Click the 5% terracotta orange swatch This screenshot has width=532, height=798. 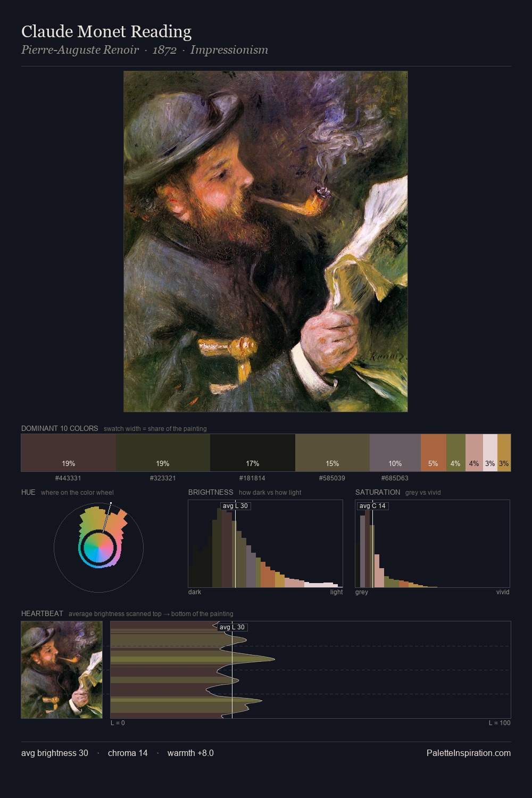[x=434, y=453]
